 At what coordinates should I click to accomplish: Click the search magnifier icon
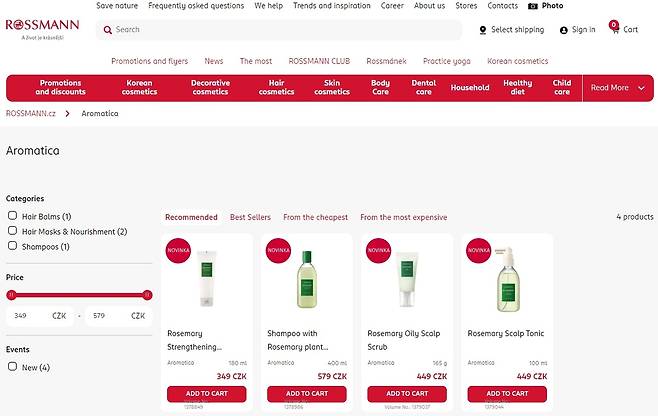click(107, 30)
